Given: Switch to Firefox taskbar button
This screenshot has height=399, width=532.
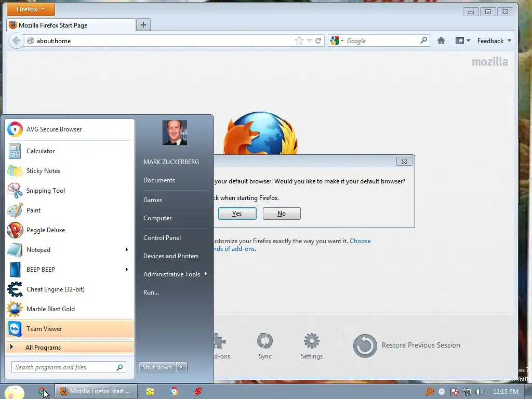Looking at the screenshot, I should 96,391.
